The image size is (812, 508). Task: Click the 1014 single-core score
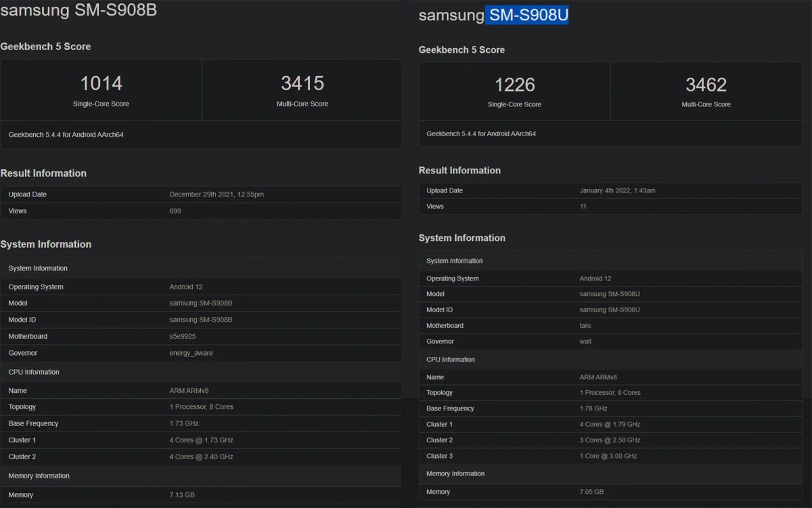coord(101,83)
